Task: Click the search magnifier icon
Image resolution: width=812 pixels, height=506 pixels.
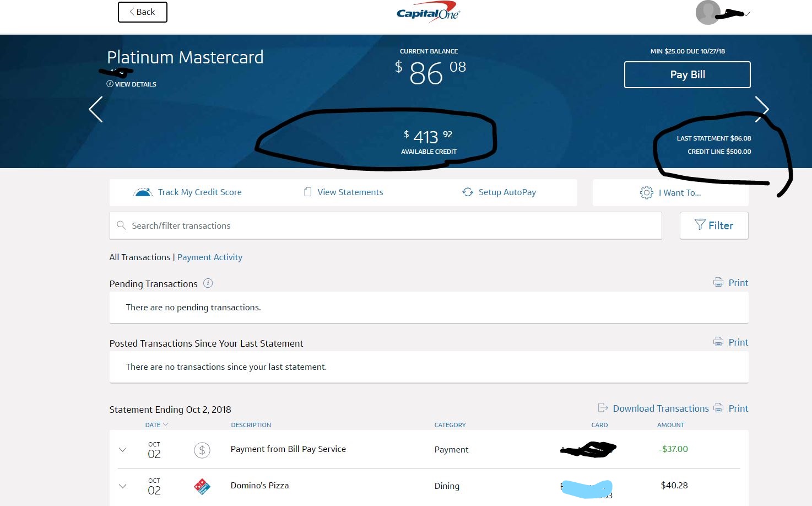Action: tap(122, 225)
